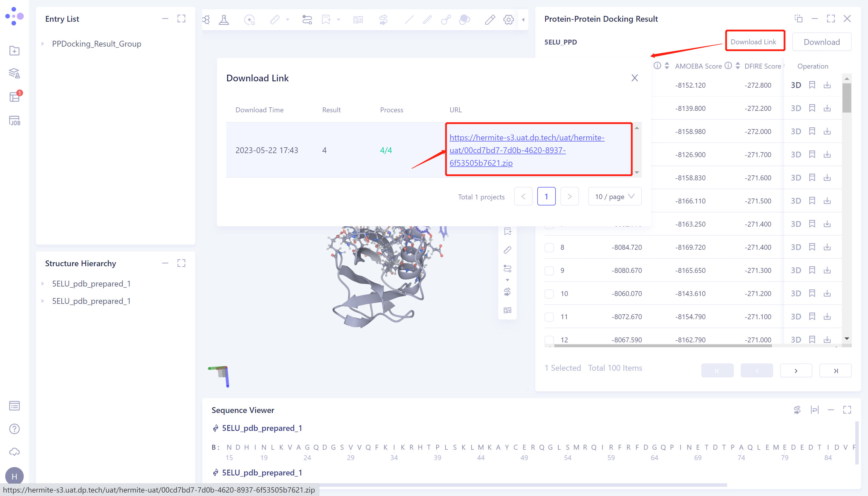
Task: Expand PPDocking_Result_Group in the Entry List
Action: (43, 44)
